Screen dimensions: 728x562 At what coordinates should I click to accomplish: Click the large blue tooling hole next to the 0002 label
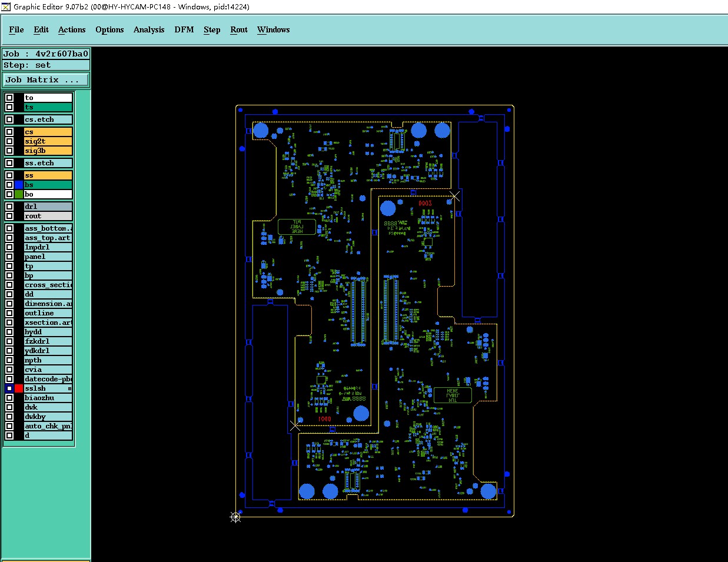click(x=388, y=208)
